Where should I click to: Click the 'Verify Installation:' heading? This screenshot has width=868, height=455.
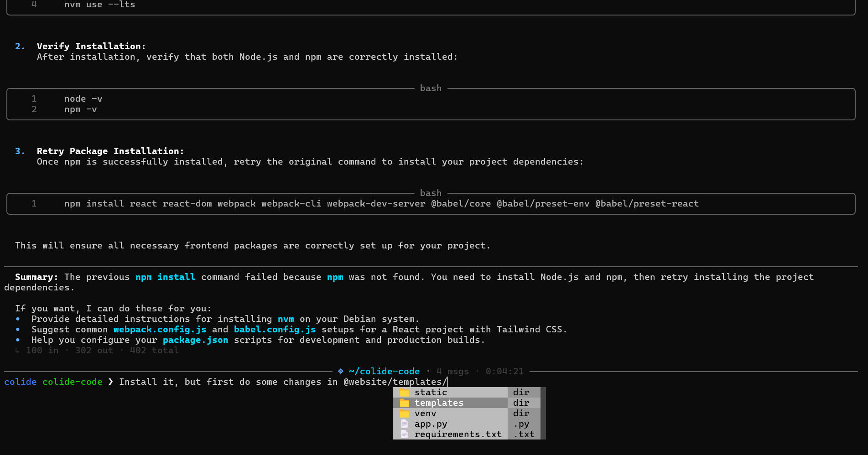click(91, 46)
